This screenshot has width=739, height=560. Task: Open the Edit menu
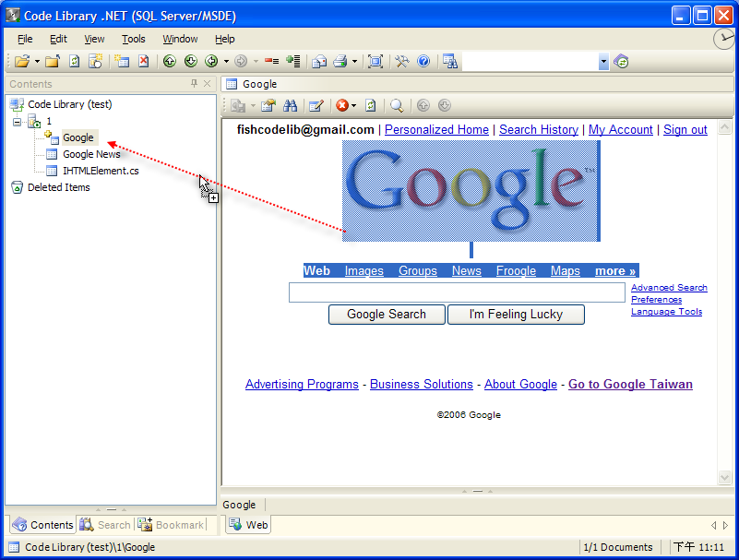(58, 39)
